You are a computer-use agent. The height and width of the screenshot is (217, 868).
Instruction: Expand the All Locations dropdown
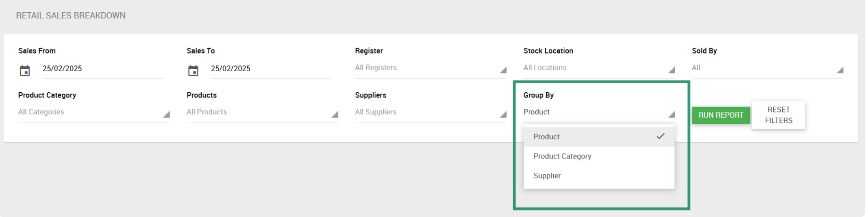click(x=599, y=68)
